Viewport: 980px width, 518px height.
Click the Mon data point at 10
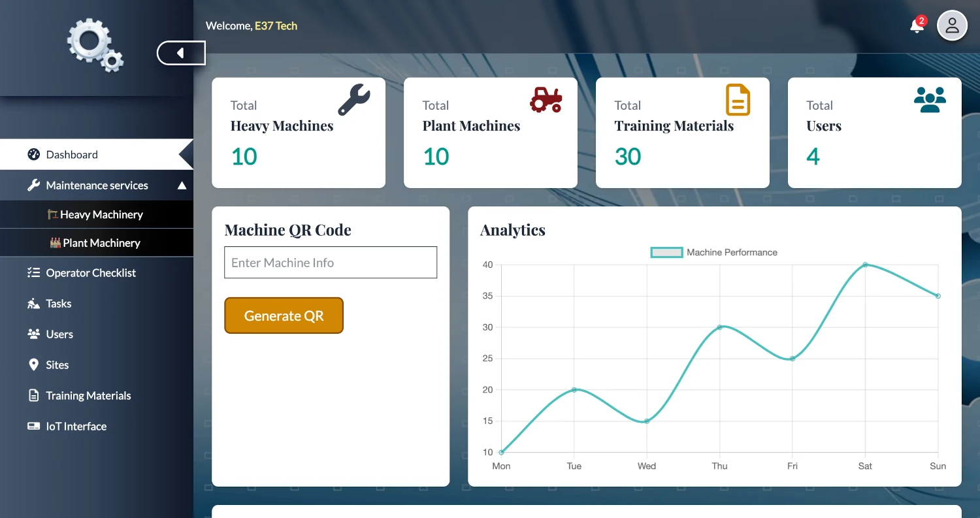(x=501, y=452)
